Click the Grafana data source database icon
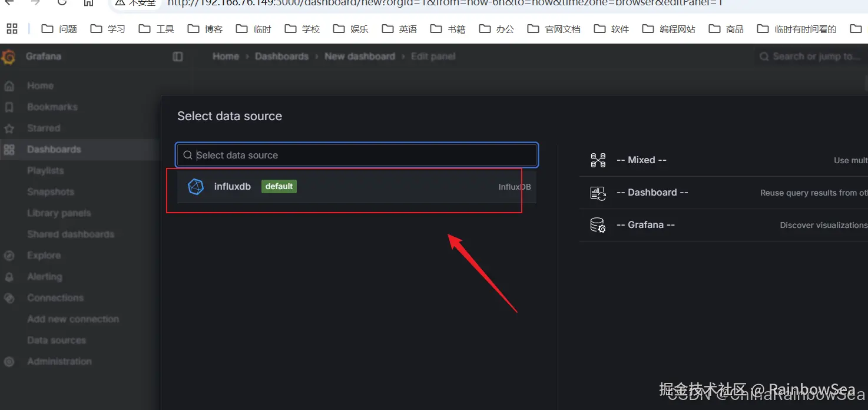Image resolution: width=868 pixels, height=410 pixels. (598, 225)
